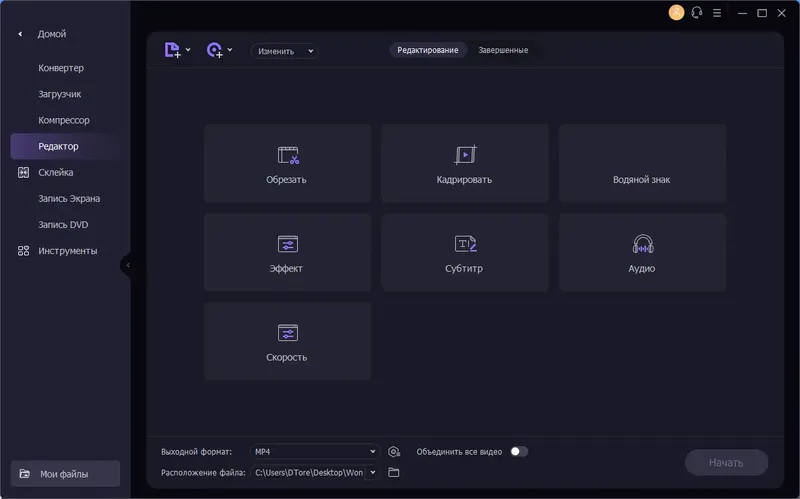The height and width of the screenshot is (499, 800).
Task: Select Конвертер in the sidebar
Action: click(61, 68)
